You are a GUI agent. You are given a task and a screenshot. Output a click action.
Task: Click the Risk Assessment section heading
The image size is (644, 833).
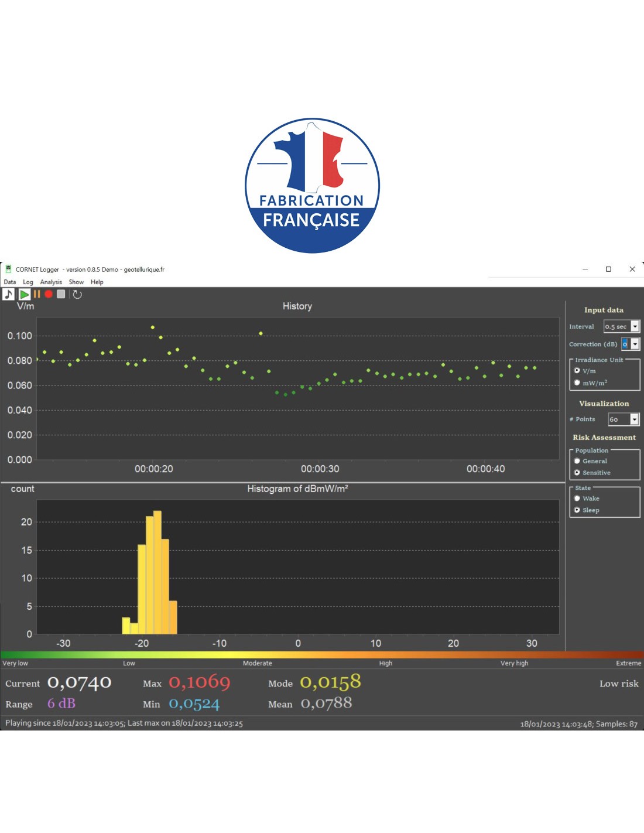604,437
